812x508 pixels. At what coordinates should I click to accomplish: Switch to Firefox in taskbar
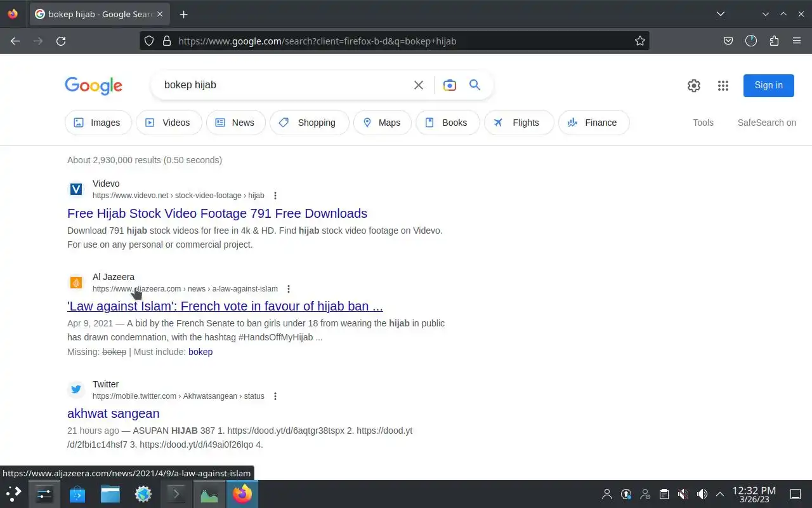pyautogui.click(x=242, y=494)
